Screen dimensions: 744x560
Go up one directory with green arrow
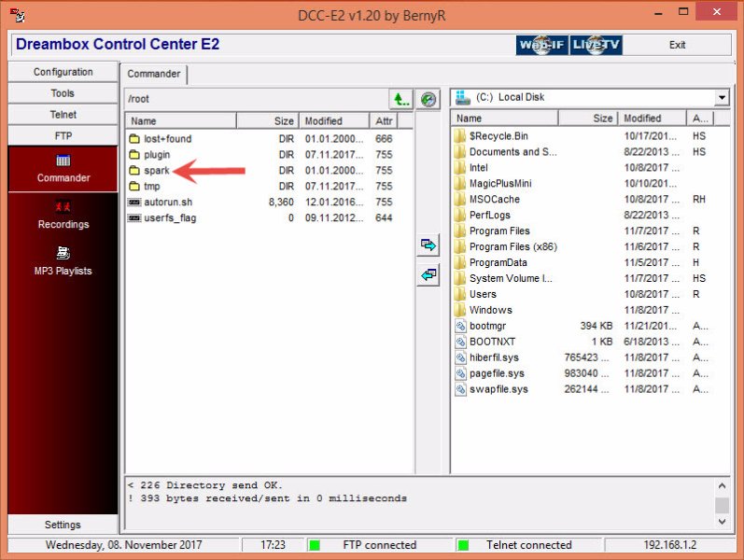(x=400, y=99)
